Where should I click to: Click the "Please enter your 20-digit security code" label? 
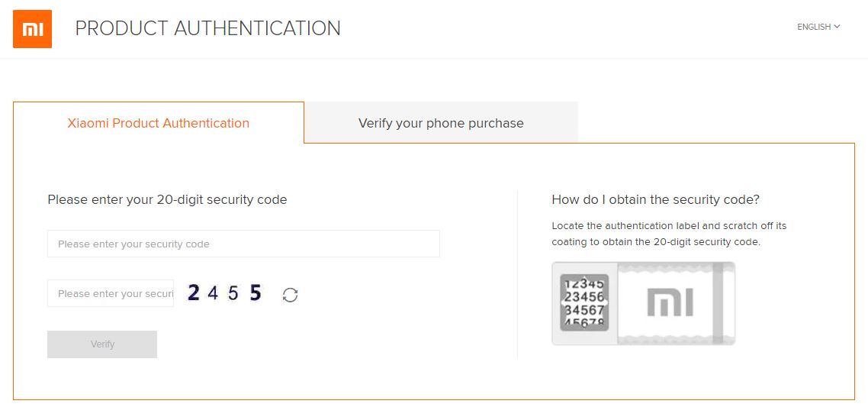click(167, 200)
